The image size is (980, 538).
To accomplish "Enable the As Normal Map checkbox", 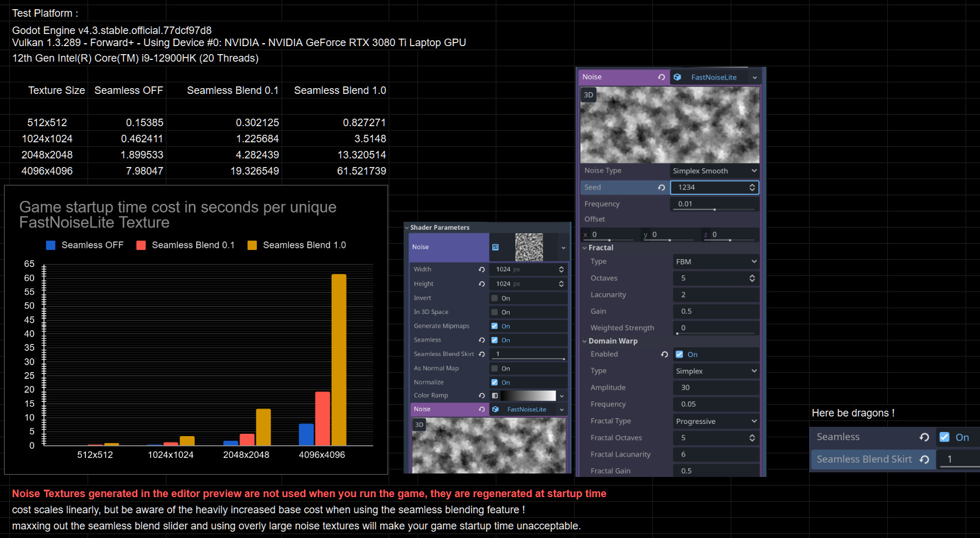I will (x=495, y=369).
